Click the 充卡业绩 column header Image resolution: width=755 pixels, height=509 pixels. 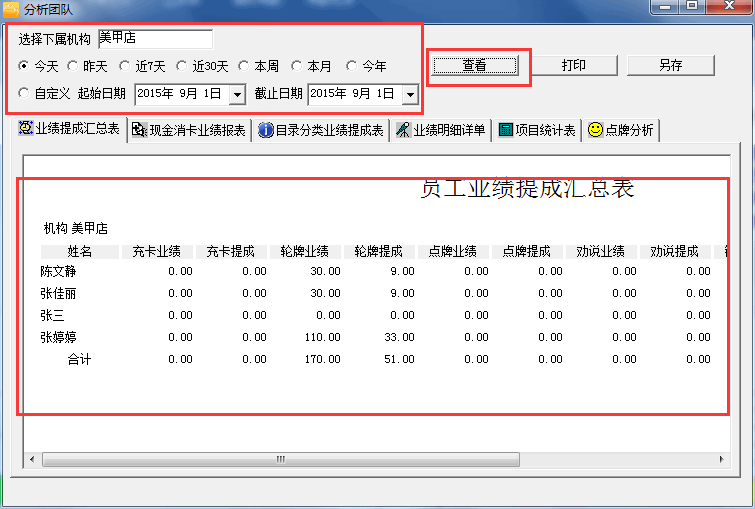(x=157, y=251)
